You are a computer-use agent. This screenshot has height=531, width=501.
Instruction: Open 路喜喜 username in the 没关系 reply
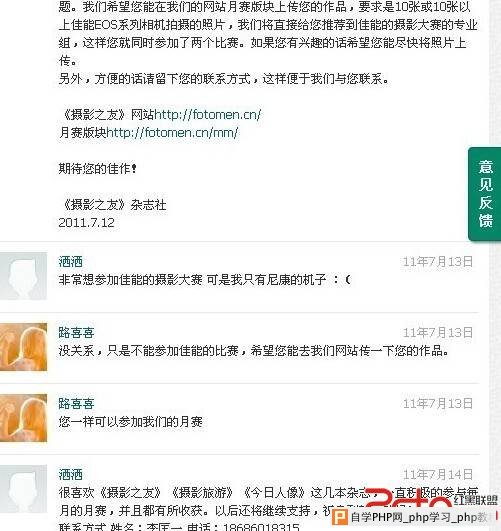76,333
